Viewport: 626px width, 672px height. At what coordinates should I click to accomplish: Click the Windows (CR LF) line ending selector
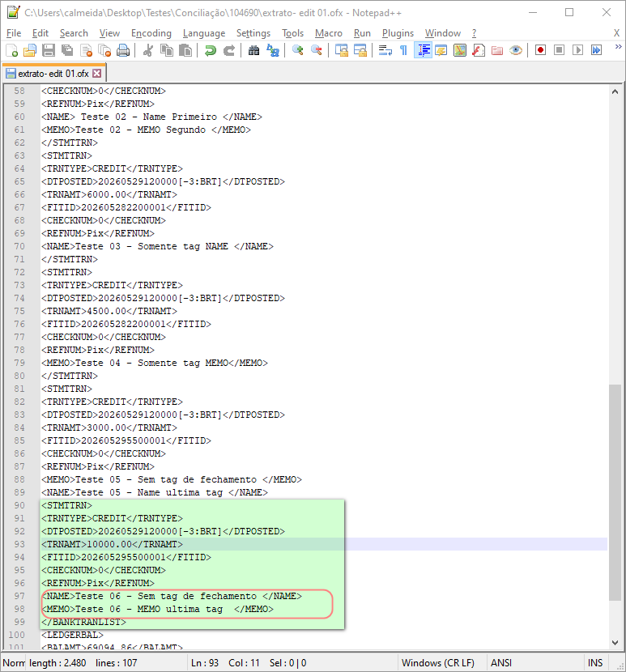[438, 662]
